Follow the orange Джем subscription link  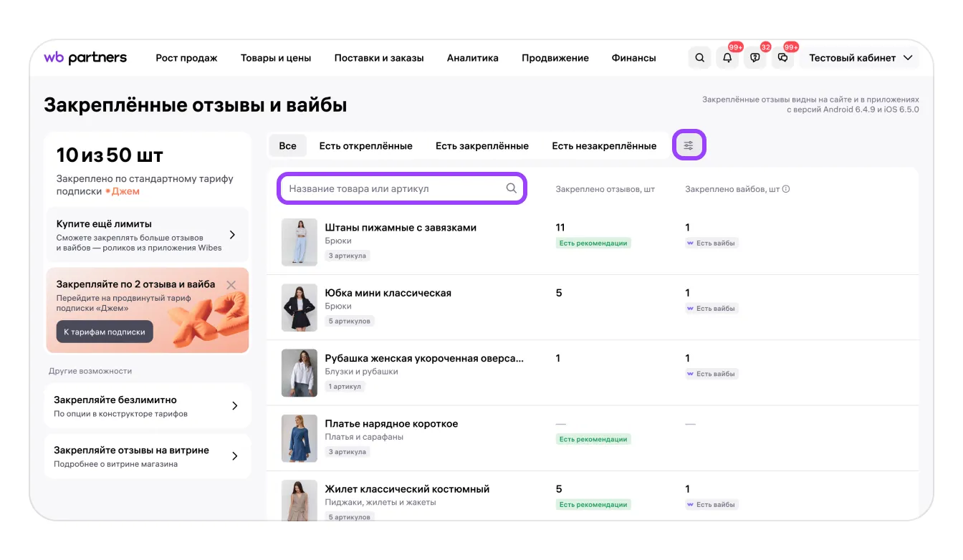coord(125,191)
